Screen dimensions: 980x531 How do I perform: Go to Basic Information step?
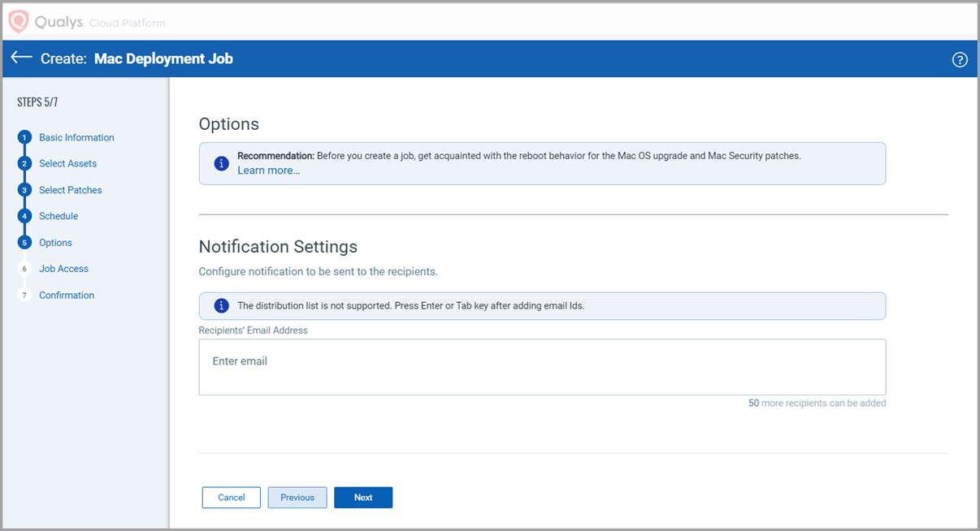tap(76, 137)
